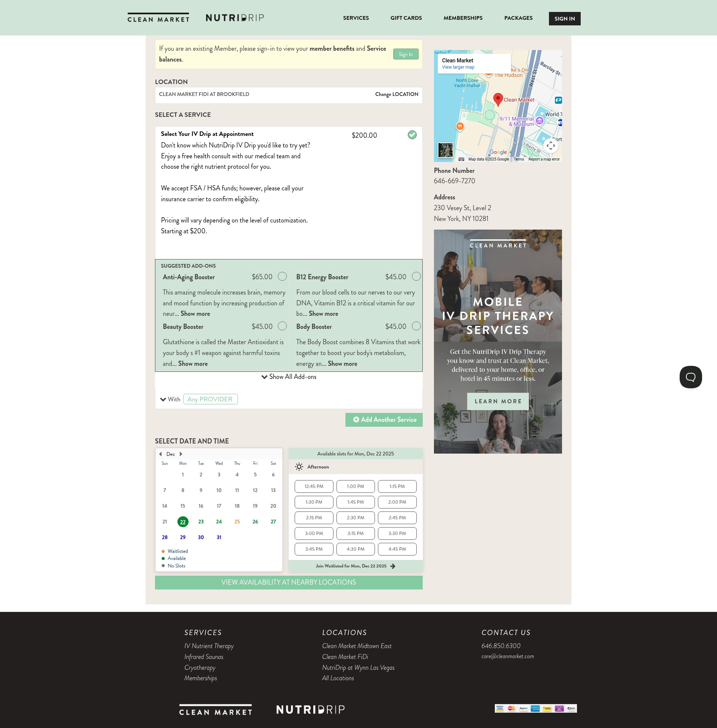Select the 4:45 PM time slot
This screenshot has height=728, width=717.
pyautogui.click(x=397, y=549)
